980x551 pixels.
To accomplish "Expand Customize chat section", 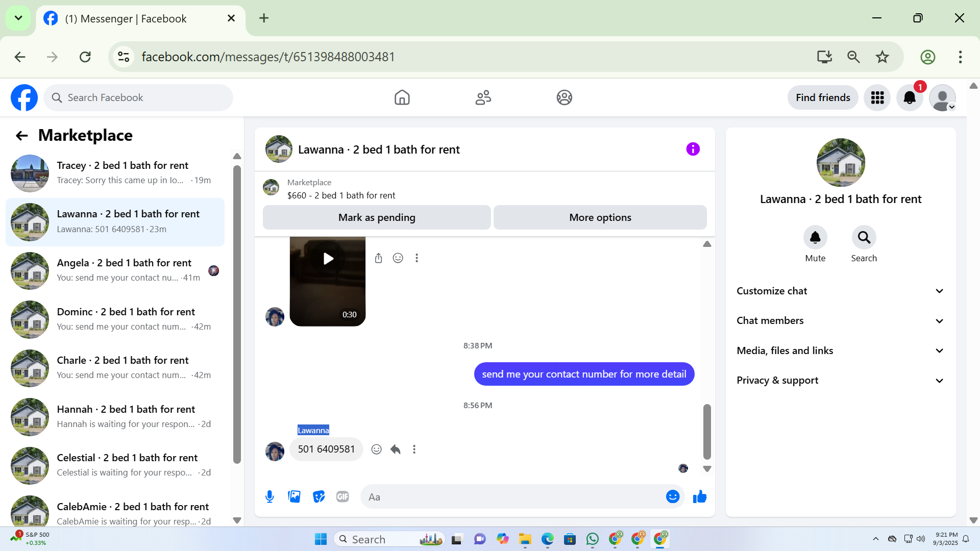I will point(840,291).
